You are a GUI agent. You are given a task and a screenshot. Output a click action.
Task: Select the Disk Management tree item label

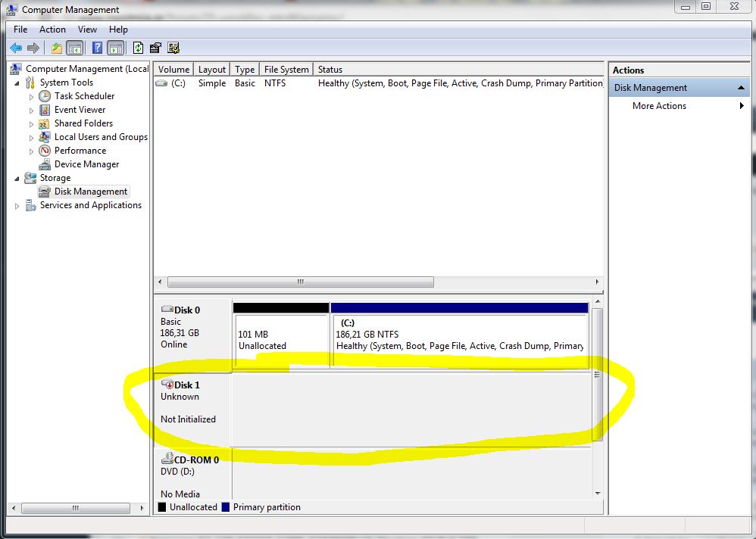91,192
